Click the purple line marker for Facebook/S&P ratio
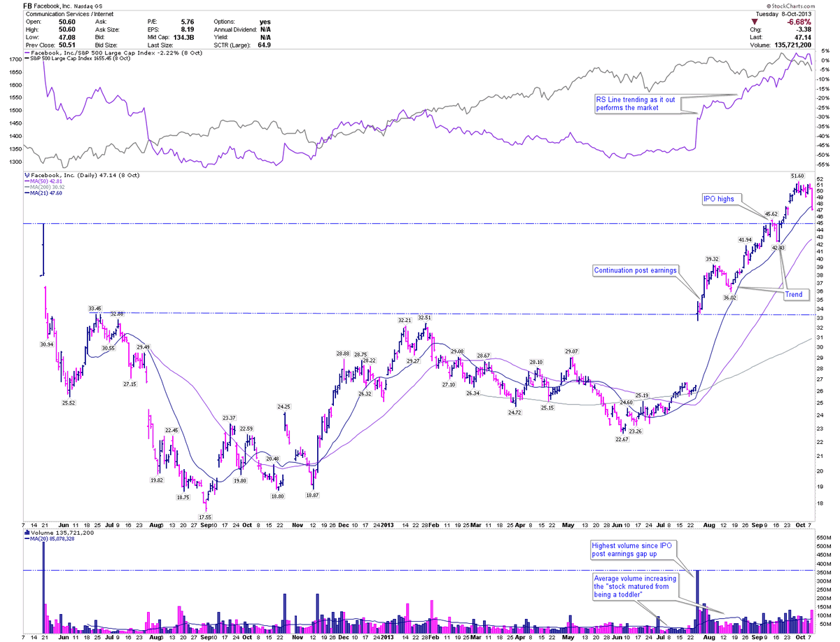This screenshot has width=840, height=642. coord(26,53)
